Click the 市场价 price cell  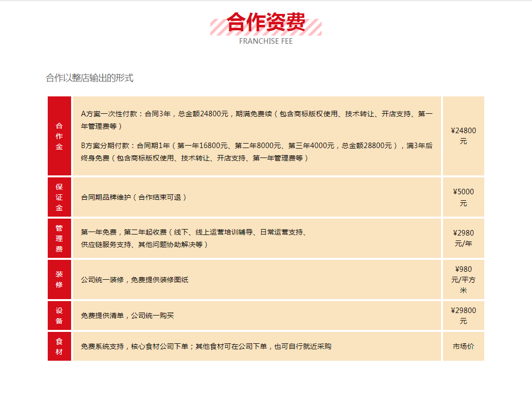click(x=463, y=346)
